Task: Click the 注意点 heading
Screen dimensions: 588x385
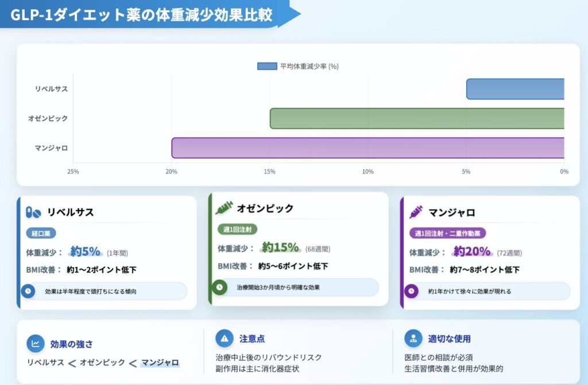Action: coord(252,339)
